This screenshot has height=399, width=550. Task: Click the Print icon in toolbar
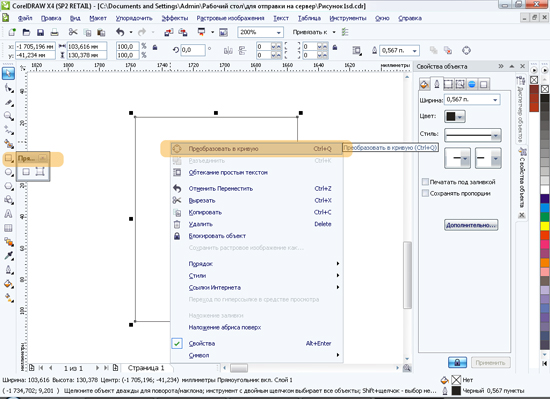(x=54, y=33)
